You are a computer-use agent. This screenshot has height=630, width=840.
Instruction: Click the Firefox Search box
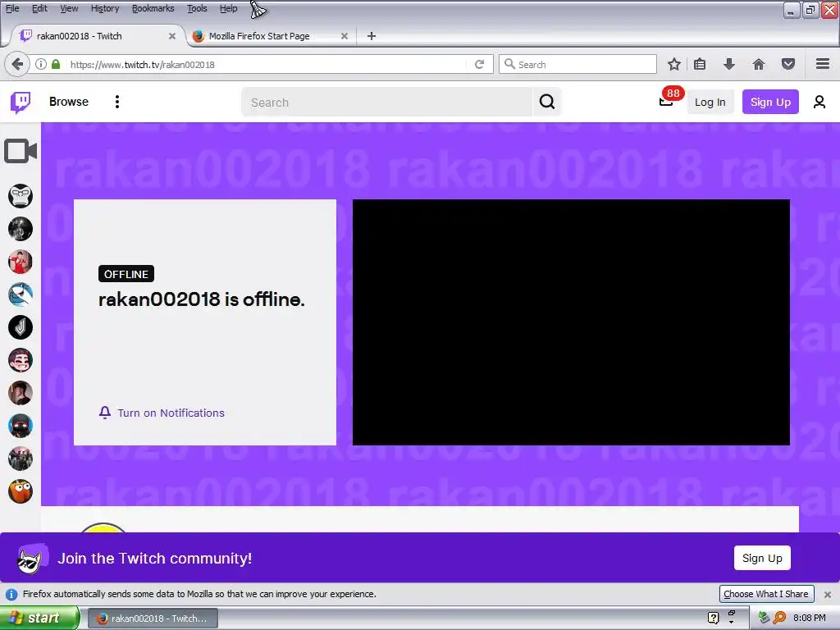tap(577, 64)
